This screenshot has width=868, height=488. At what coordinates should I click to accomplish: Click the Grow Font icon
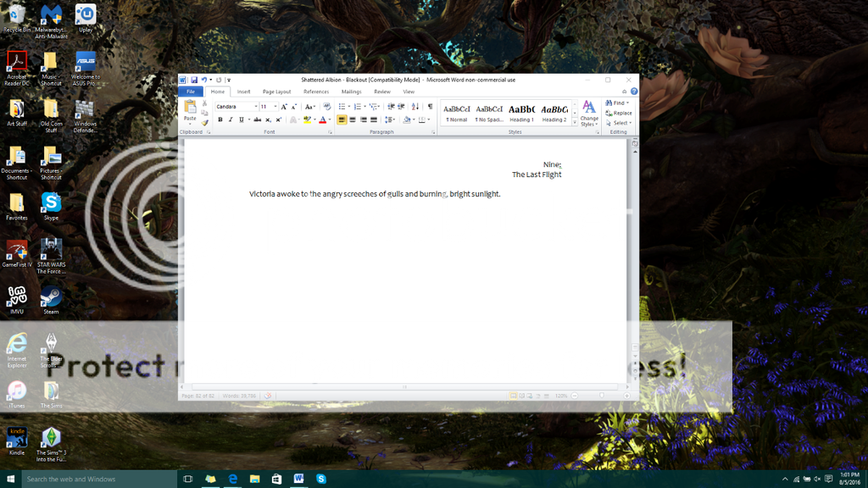coord(284,107)
